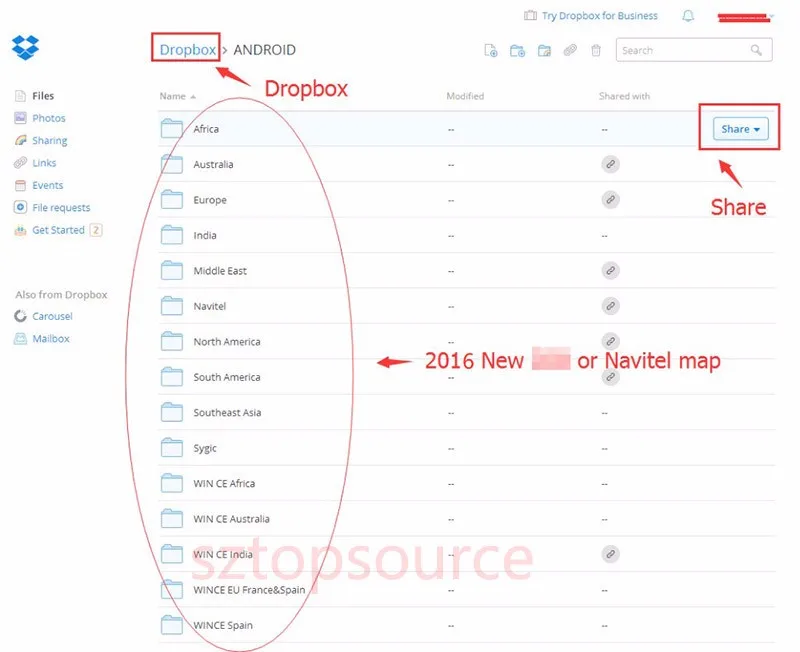Viewport: 800px width, 652px height.
Task: Open Sharing in the sidebar
Action: (x=49, y=140)
